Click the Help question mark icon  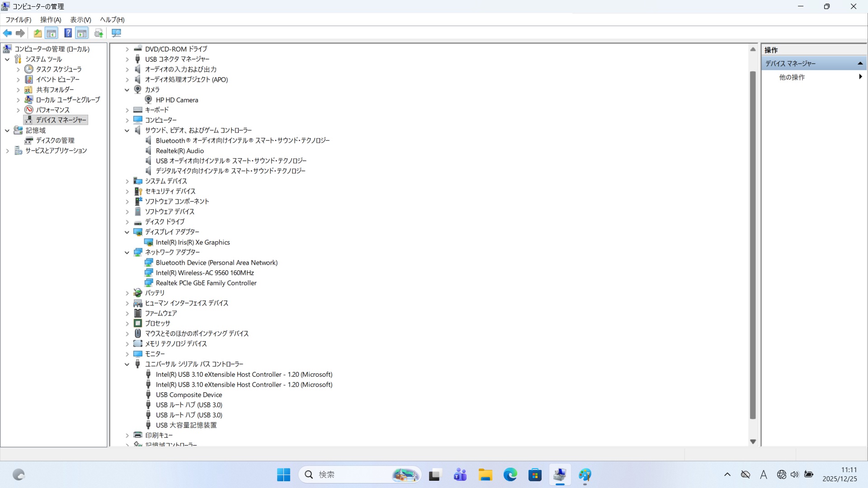tap(68, 33)
